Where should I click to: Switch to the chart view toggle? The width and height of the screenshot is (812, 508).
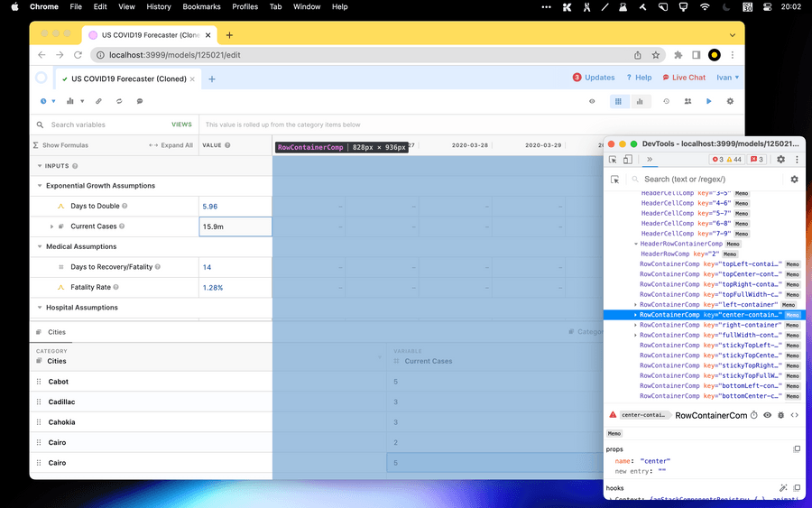[x=640, y=102]
